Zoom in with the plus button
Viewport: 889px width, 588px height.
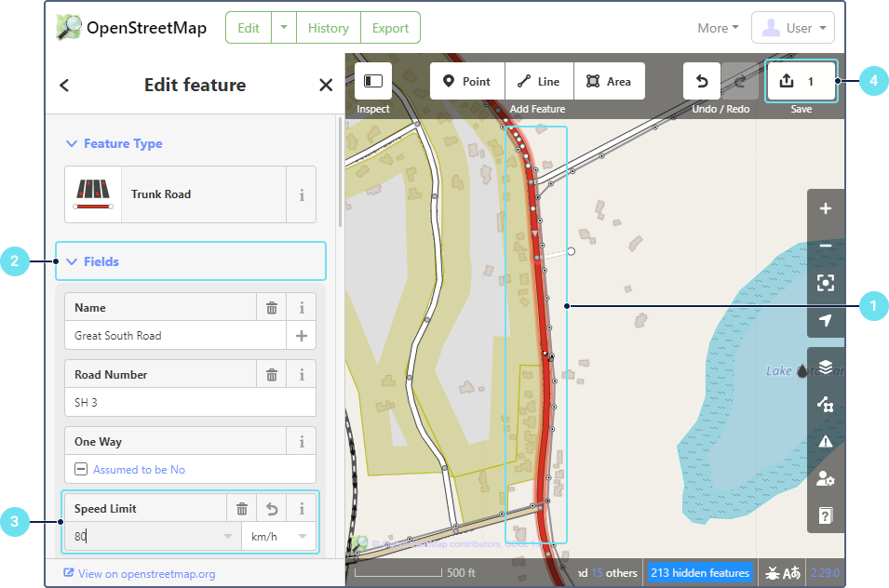(825, 209)
